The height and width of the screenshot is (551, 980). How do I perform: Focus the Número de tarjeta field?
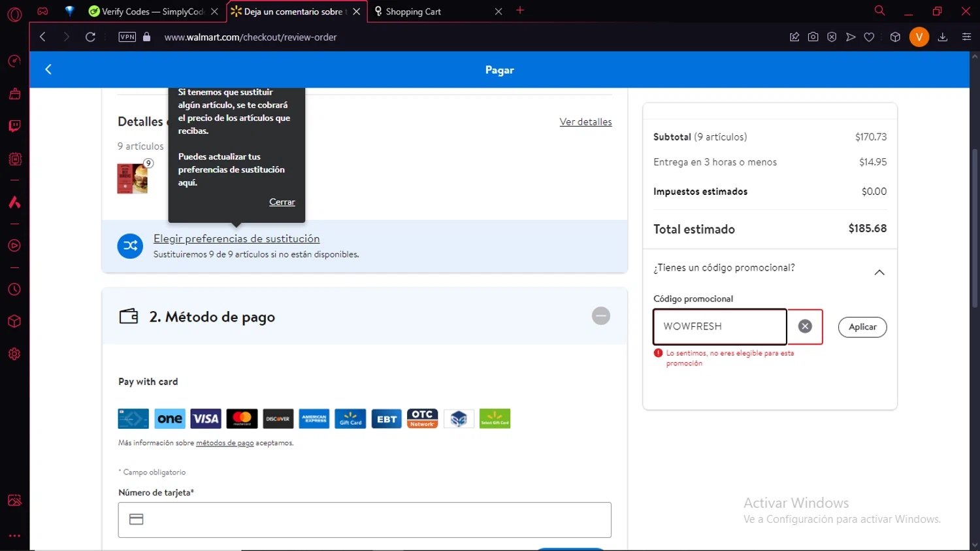[x=365, y=520]
